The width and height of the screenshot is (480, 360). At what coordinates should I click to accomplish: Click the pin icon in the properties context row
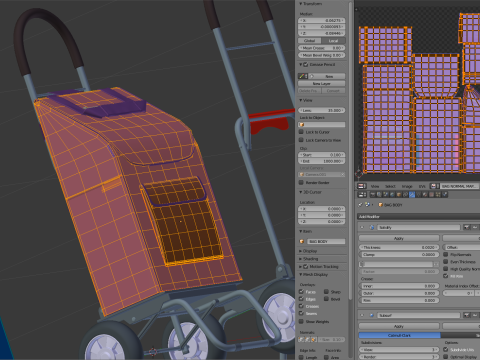pos(360,205)
